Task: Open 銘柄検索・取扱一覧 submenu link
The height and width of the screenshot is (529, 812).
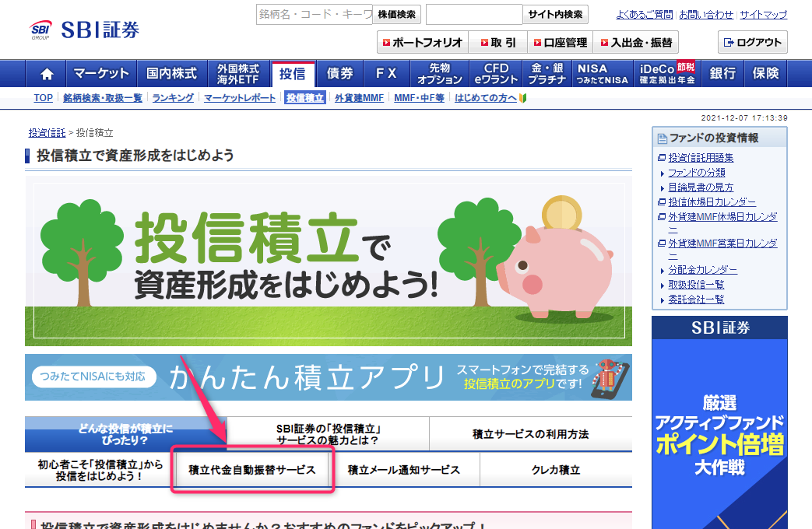Action: [x=103, y=98]
